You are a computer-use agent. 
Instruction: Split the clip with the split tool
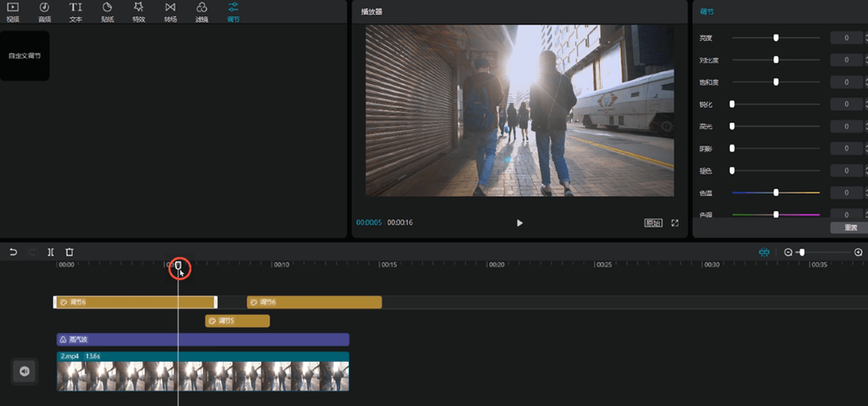point(51,252)
